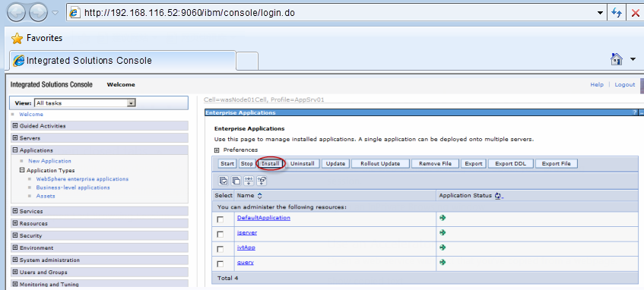Click the Favorites star icon
Screen dimensions: 644x290
(x=17, y=39)
